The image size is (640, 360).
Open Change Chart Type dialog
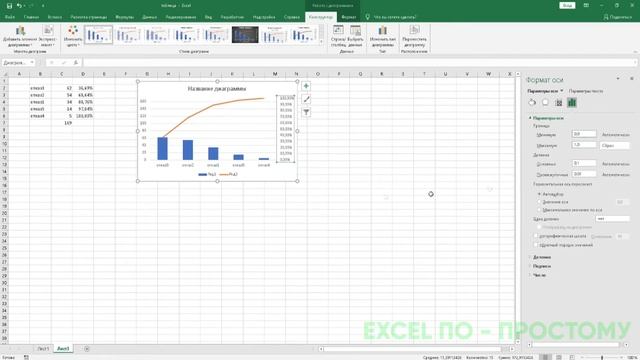pyautogui.click(x=382, y=36)
